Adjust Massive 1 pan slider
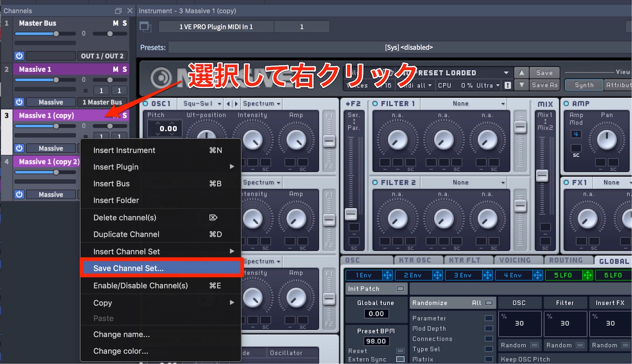The image size is (632, 364). click(x=110, y=80)
